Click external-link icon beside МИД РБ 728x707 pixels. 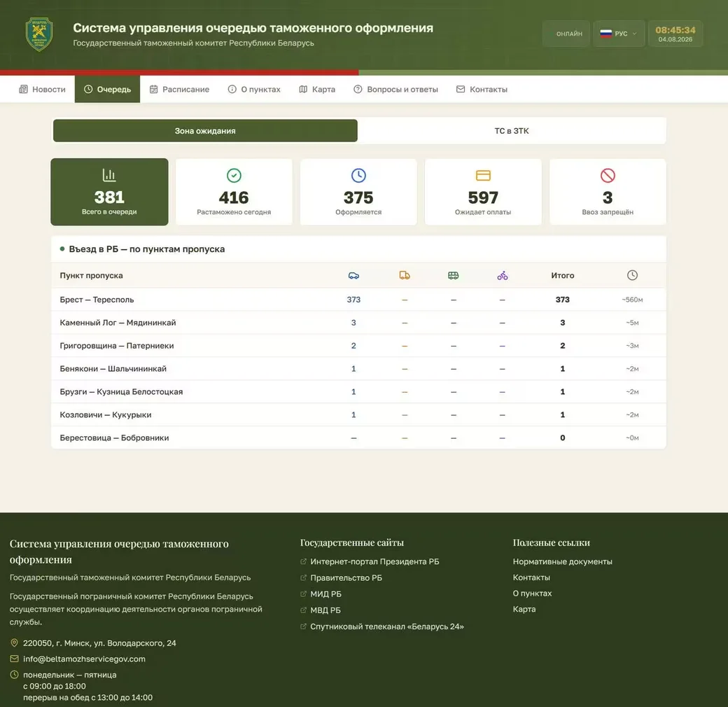tap(304, 594)
